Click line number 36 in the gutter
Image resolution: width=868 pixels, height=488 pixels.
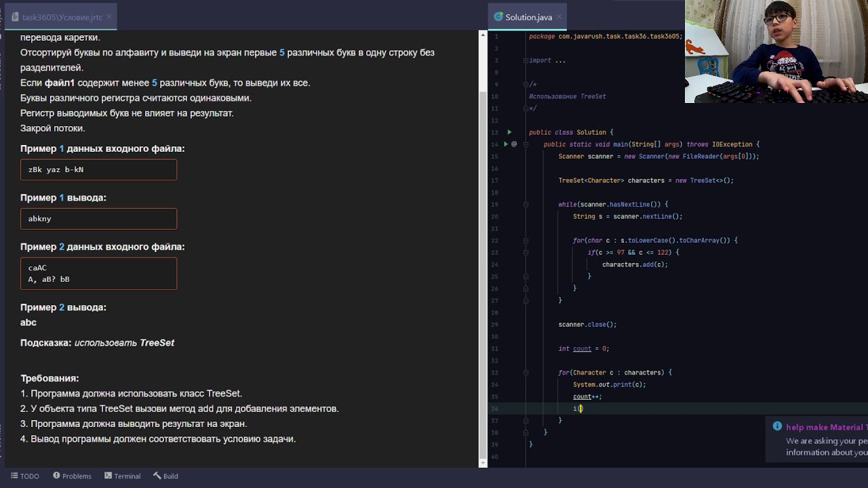494,409
